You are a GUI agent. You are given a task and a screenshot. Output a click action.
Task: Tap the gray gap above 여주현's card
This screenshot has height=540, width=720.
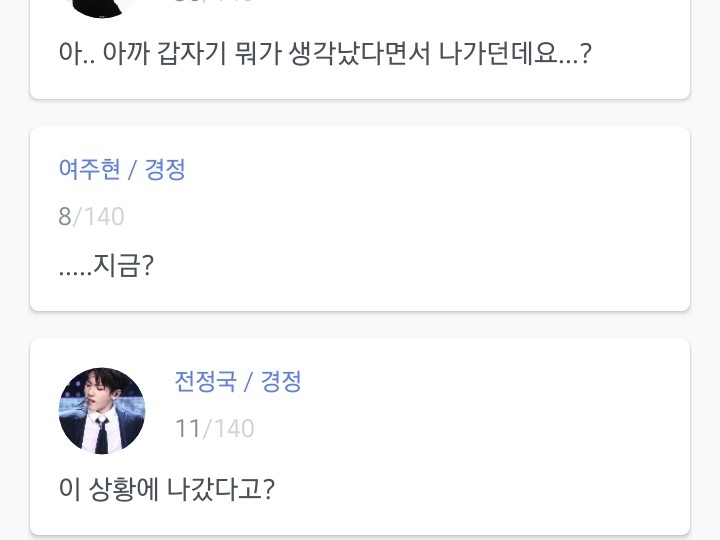point(360,113)
